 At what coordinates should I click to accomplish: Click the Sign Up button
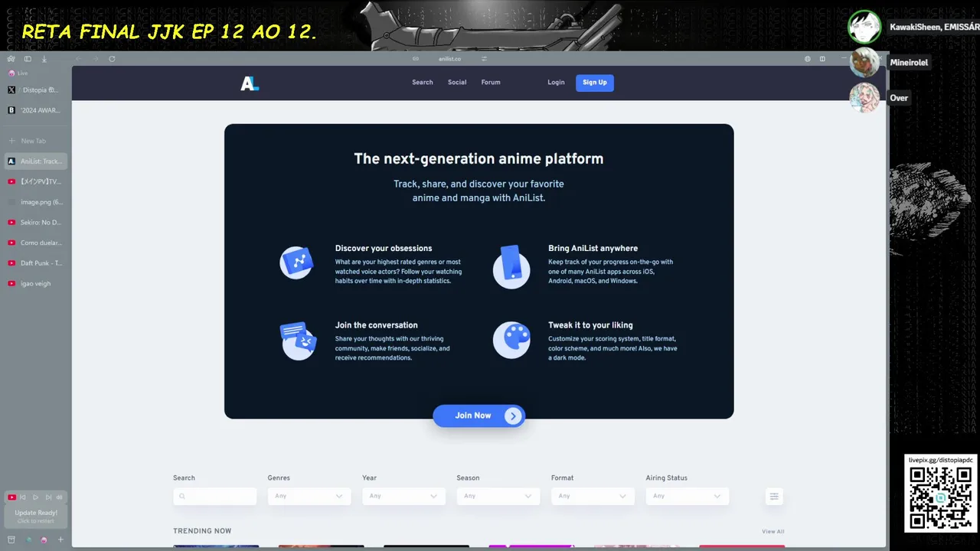pos(595,83)
